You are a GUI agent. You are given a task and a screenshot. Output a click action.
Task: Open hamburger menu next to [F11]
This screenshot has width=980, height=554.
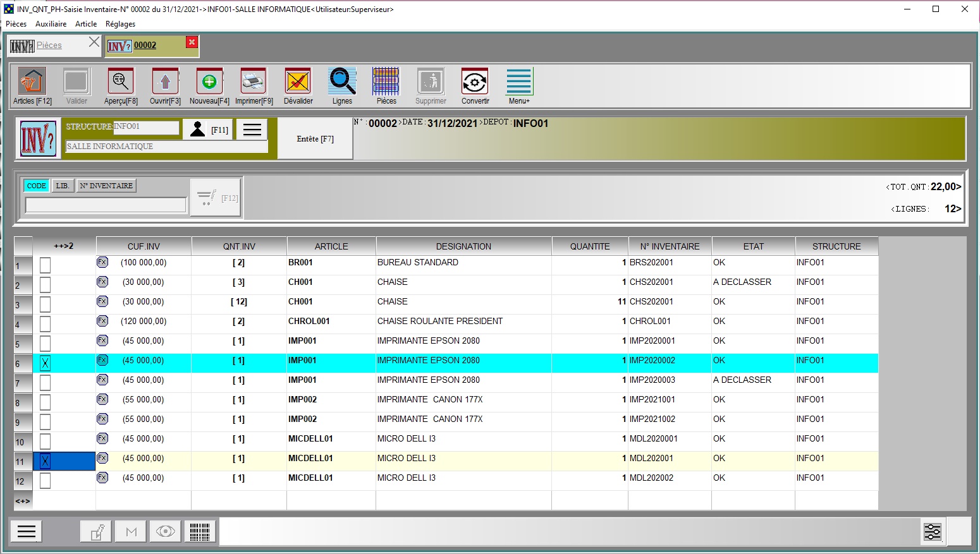(252, 129)
